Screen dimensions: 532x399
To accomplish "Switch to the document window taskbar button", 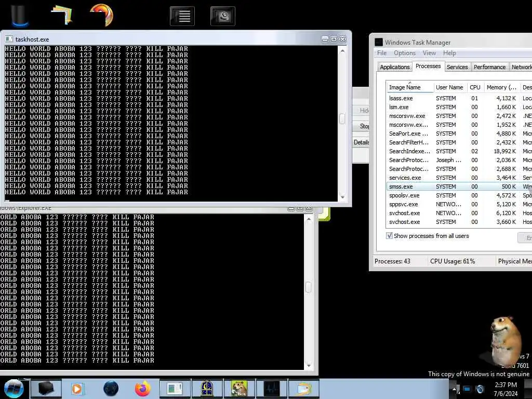I will tap(175, 389).
